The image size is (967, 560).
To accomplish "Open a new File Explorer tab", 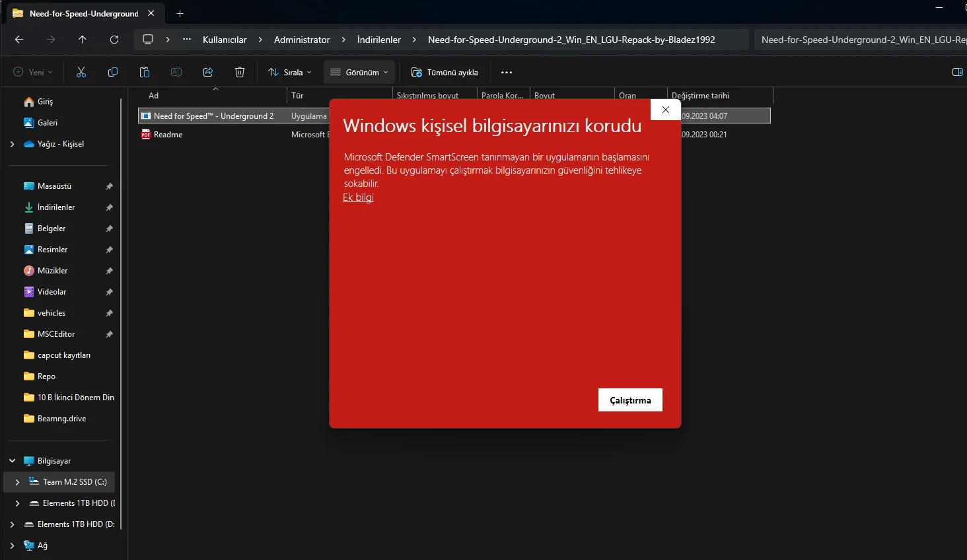I will click(x=180, y=13).
